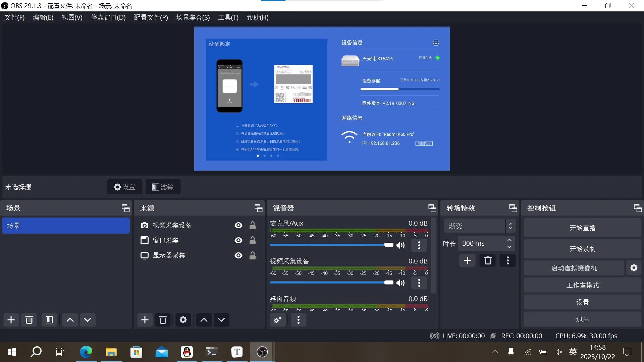Image resolution: width=644 pixels, height=362 pixels.
Task: Open the 工具(T) menu
Action: pos(228,17)
